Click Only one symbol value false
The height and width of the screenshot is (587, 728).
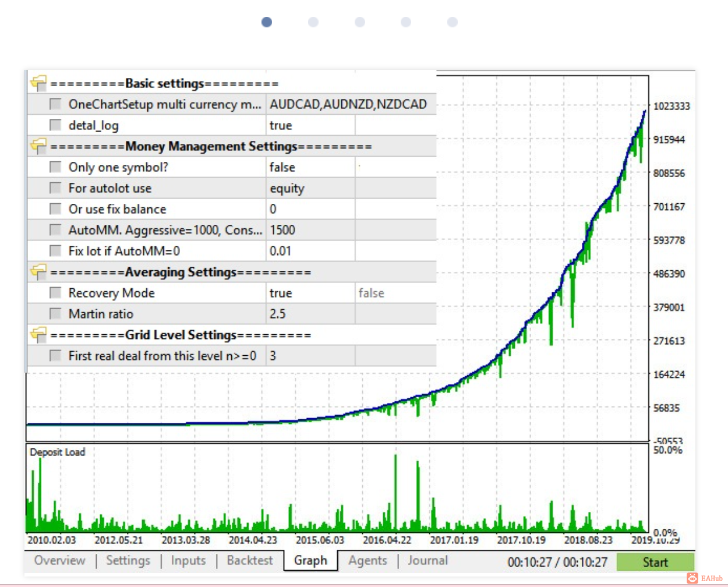(310, 167)
